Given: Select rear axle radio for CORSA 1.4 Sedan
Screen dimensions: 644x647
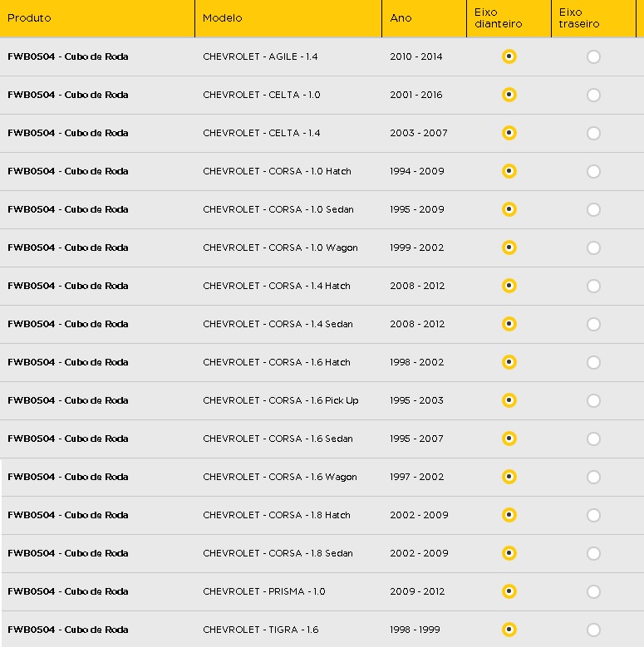Looking at the screenshot, I should tap(593, 324).
